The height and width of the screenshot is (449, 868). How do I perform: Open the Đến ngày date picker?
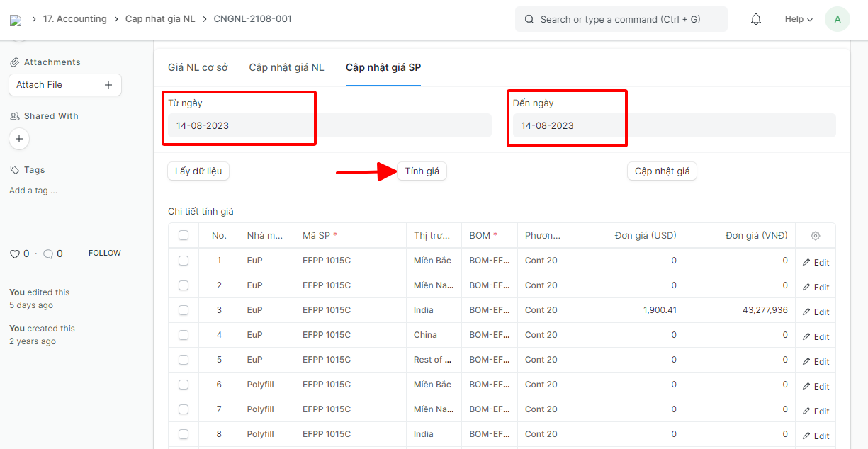(x=673, y=126)
